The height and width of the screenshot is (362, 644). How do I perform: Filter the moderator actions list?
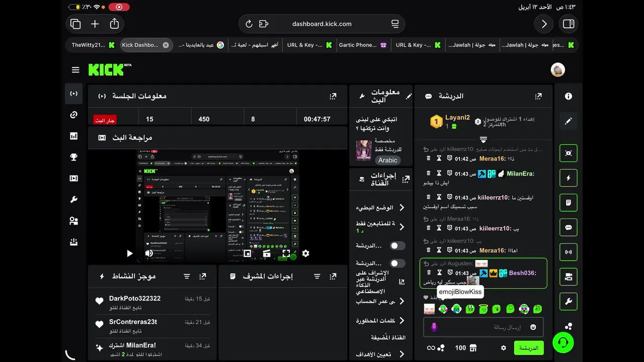pos(317,276)
